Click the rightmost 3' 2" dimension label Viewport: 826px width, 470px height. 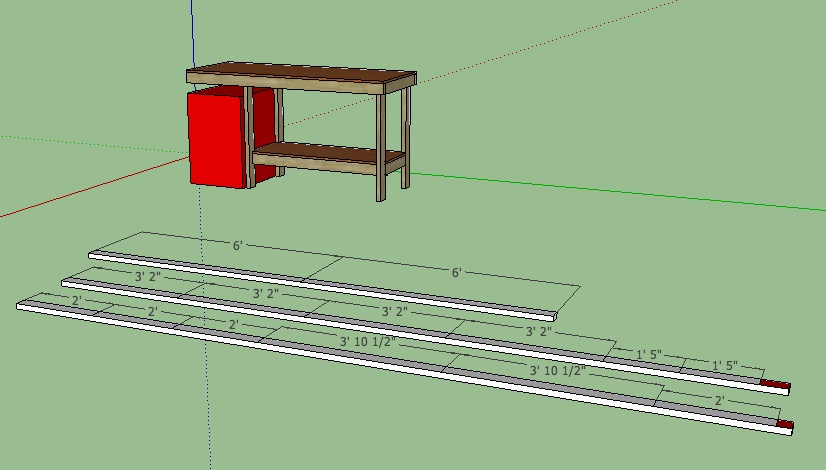539,330
